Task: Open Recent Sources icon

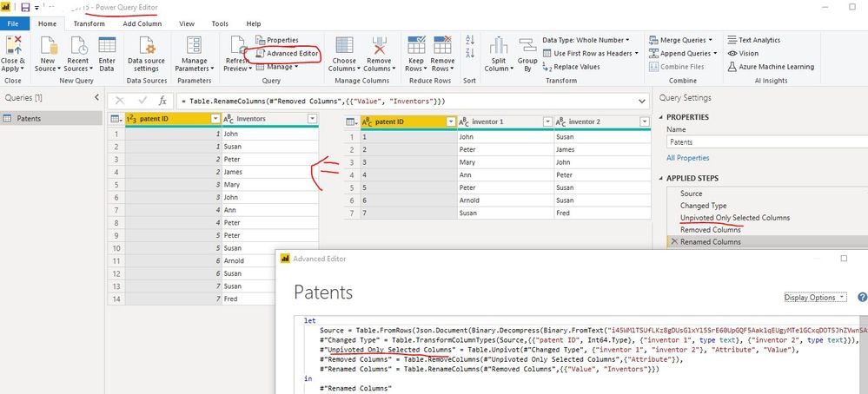Action: 78,45
